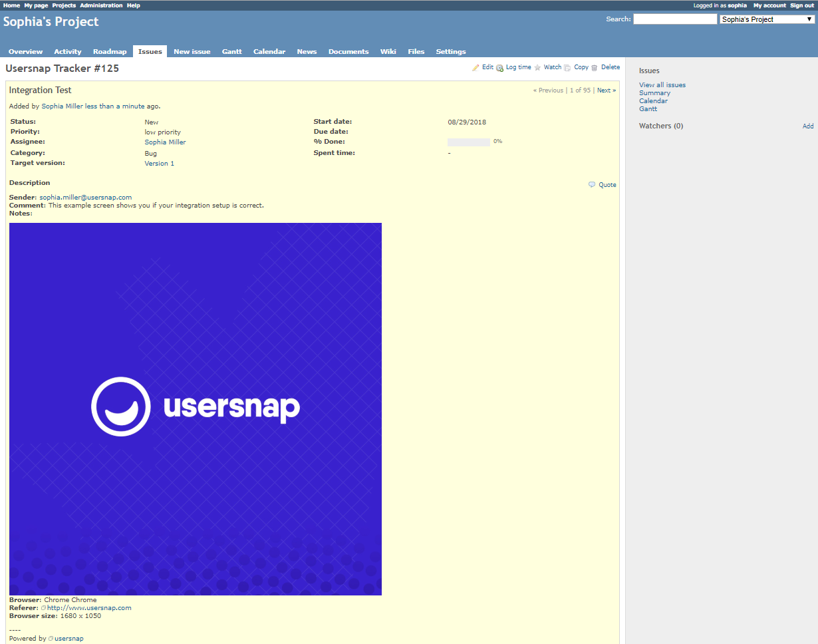Open the http://www.usersnap.com referer link

(x=89, y=608)
